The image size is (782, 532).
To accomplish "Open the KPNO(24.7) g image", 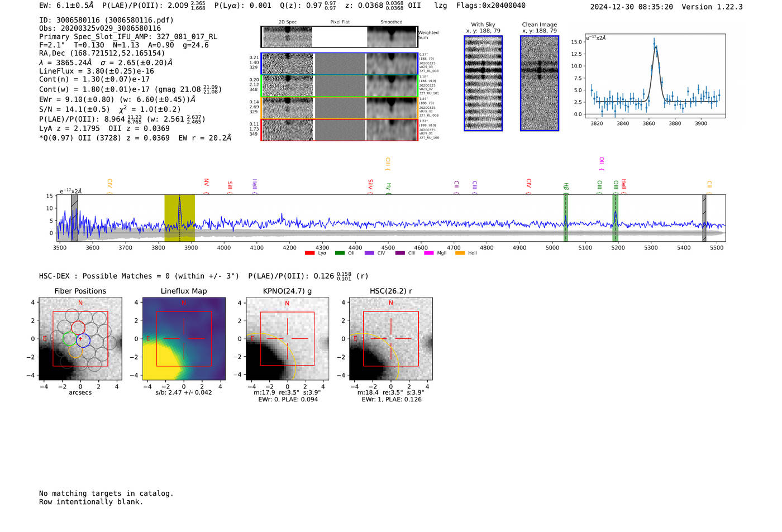I will point(287,339).
